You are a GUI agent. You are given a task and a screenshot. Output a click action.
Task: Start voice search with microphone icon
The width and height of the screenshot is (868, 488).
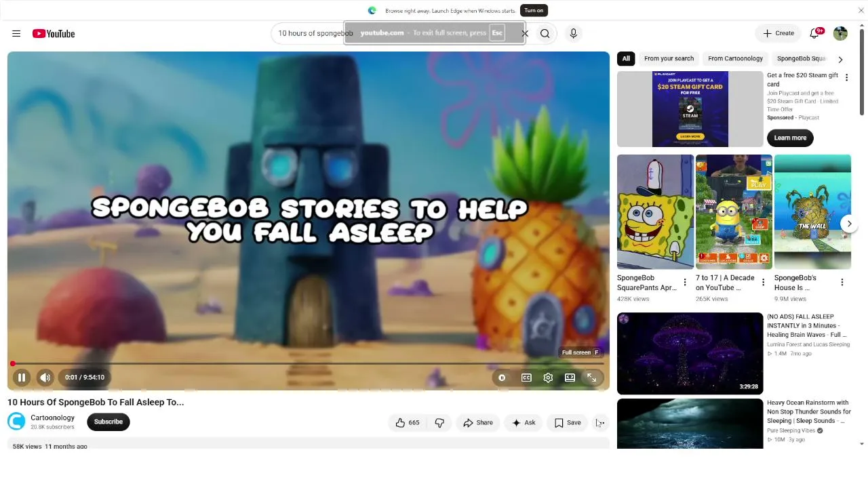(573, 33)
